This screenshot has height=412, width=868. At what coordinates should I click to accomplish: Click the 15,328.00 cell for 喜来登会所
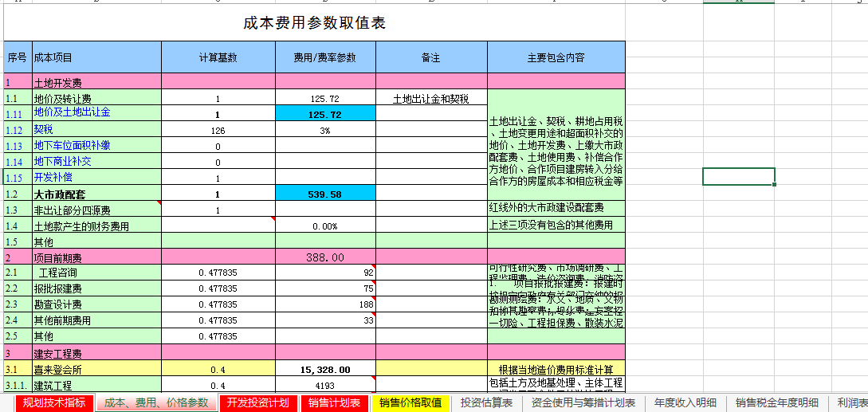(x=325, y=369)
